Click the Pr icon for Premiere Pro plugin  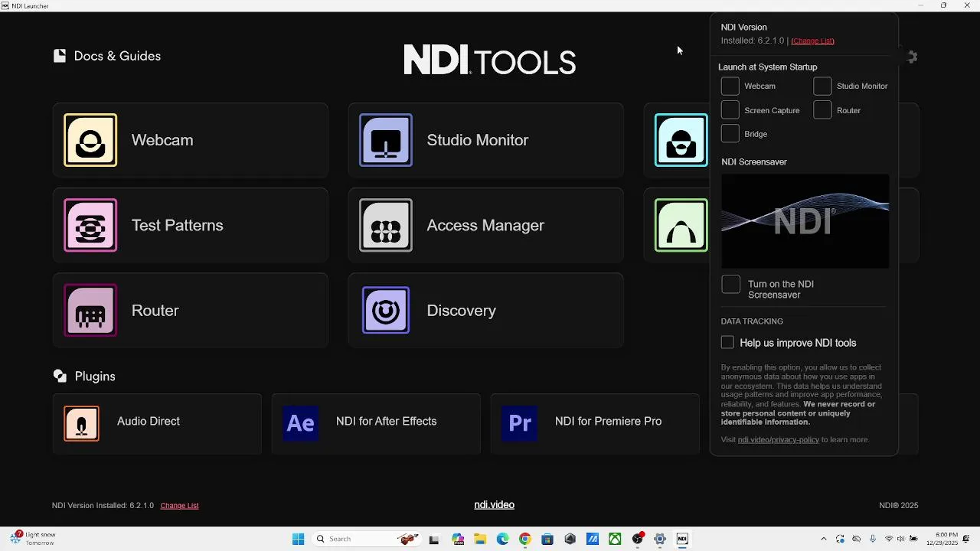(x=519, y=424)
